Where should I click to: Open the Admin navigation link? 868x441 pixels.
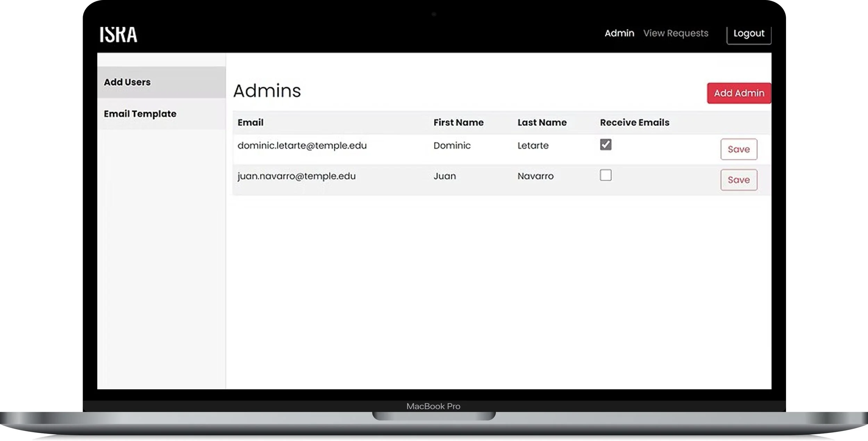(x=619, y=33)
